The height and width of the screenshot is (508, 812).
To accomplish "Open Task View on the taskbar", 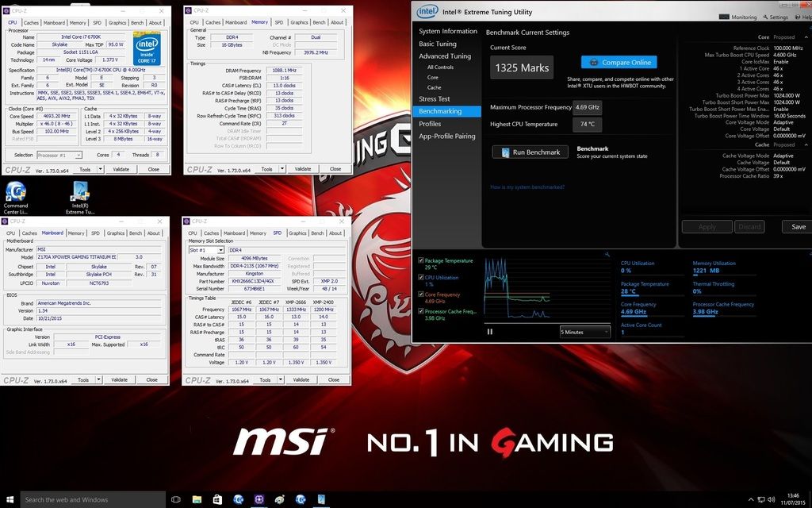I will pos(175,500).
